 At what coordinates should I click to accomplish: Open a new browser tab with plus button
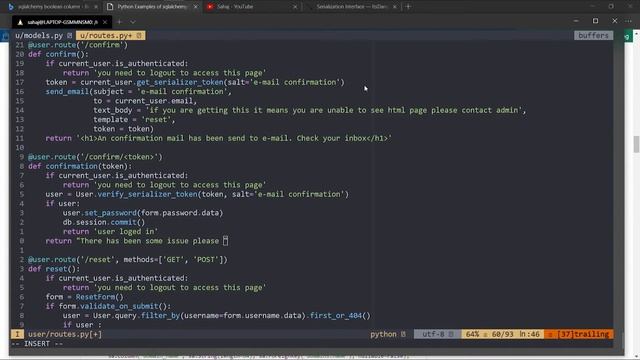point(408,7)
